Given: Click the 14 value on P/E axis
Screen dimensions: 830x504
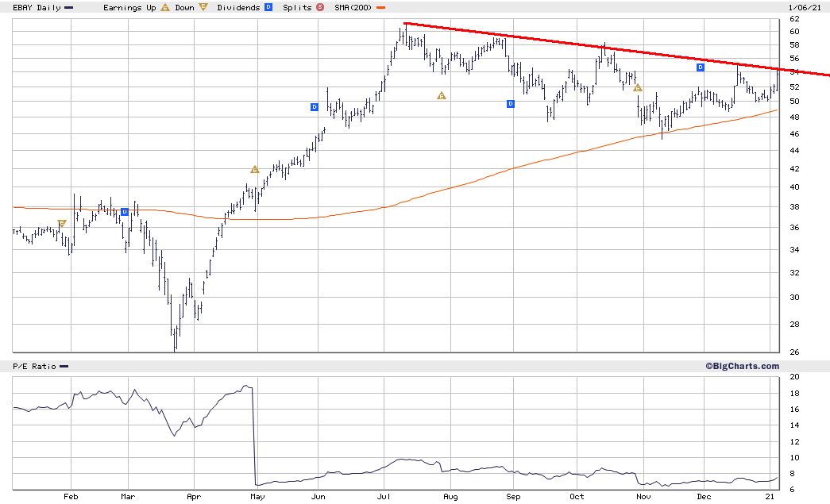Looking at the screenshot, I should tap(794, 425).
